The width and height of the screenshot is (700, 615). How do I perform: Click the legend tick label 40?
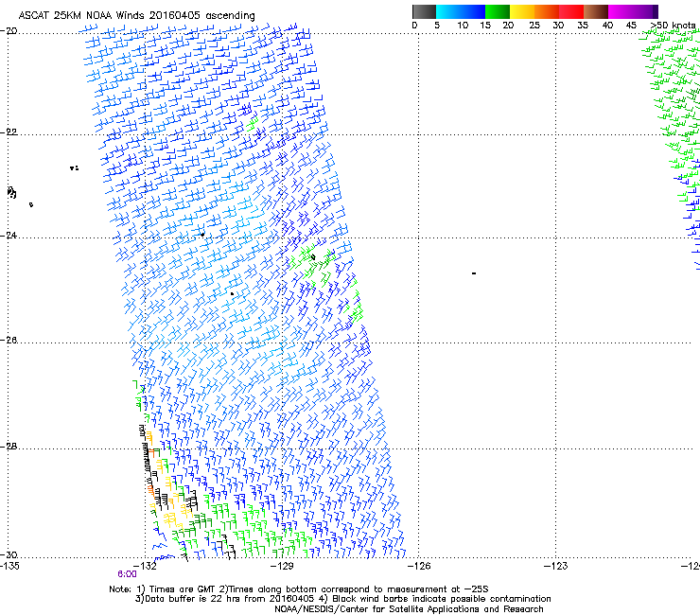607,25
